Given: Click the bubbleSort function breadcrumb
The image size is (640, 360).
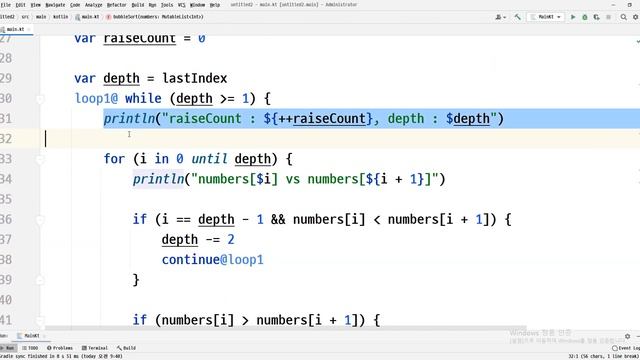Looking at the screenshot, I should coord(155,17).
